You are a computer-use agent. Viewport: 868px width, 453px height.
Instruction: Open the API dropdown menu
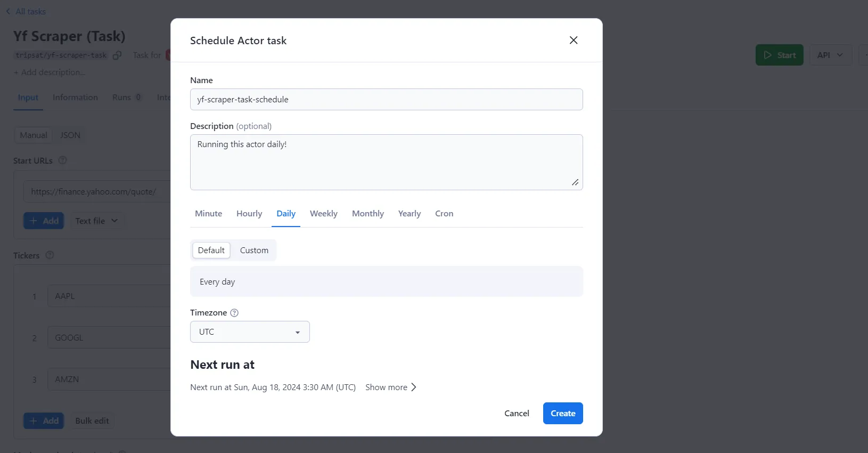830,55
